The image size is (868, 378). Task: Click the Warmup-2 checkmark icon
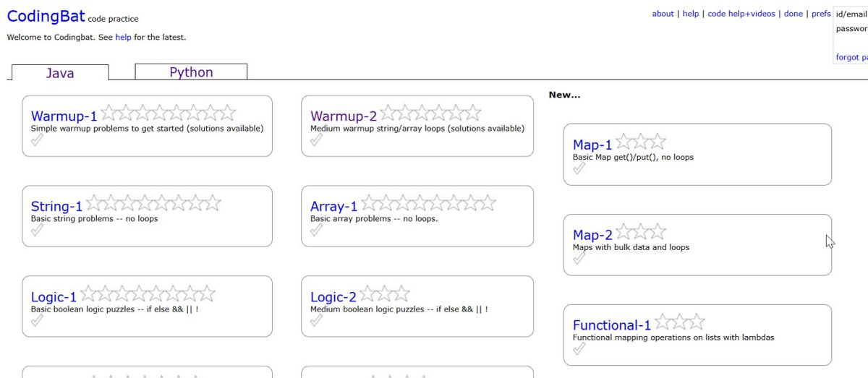[x=316, y=140]
